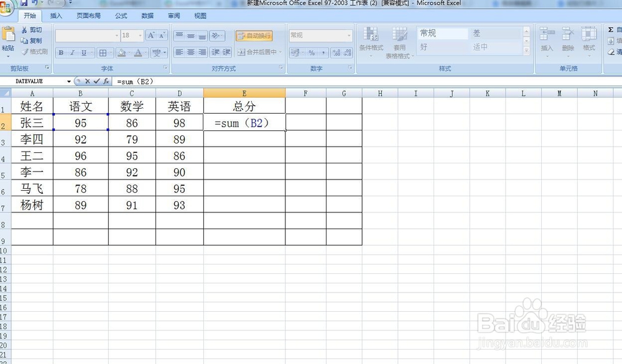
Task: Click the text orientation icon
Action: coord(216,35)
